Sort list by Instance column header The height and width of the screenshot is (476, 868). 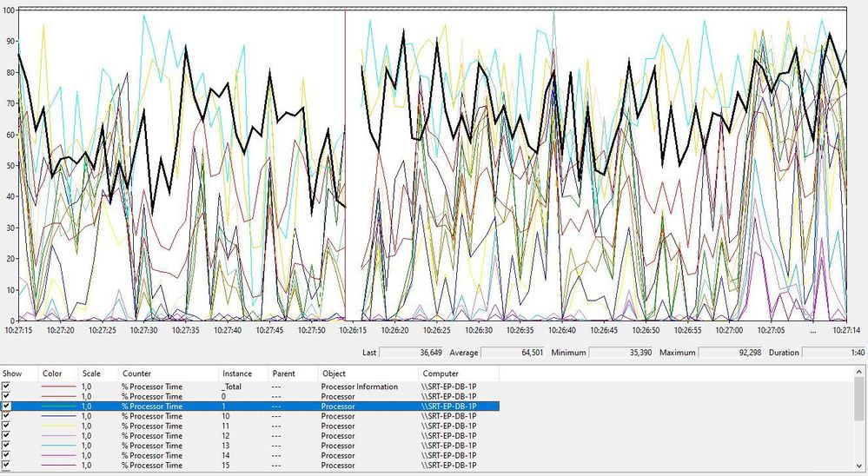[x=243, y=374]
